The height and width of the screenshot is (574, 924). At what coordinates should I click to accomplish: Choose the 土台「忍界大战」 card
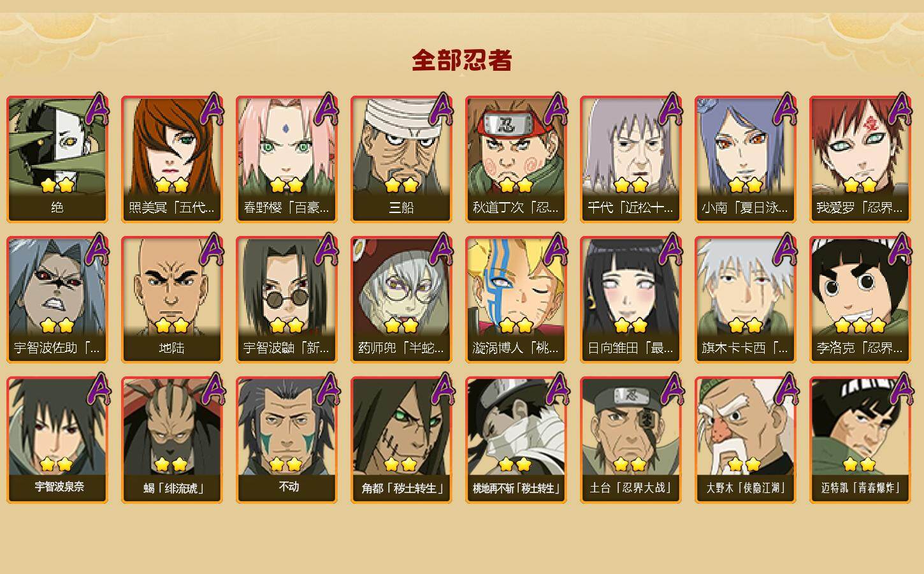[x=631, y=440]
